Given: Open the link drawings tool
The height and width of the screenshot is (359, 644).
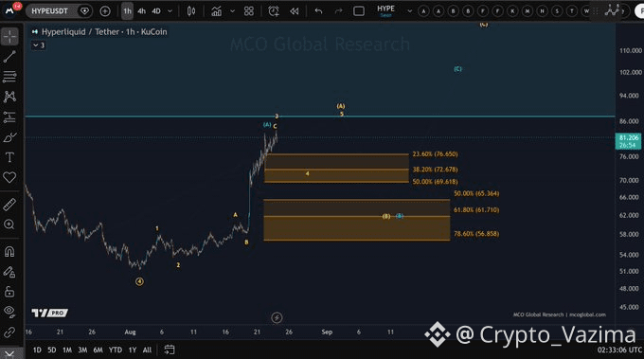Looking at the screenshot, I should pos(9,332).
